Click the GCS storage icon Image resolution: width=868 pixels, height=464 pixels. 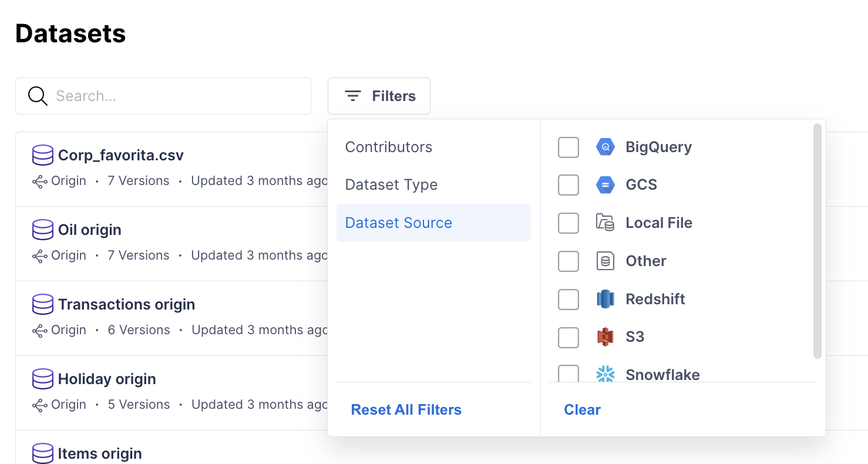(x=605, y=185)
